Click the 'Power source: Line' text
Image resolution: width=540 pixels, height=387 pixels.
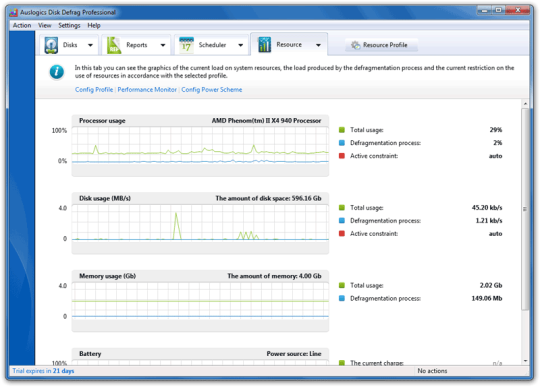pos(294,354)
